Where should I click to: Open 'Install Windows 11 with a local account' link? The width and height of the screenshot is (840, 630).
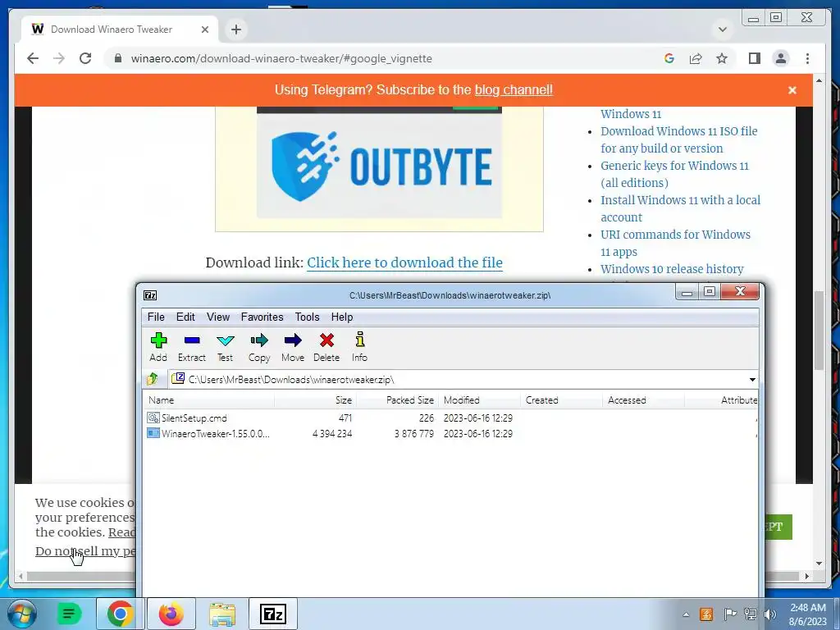680,208
